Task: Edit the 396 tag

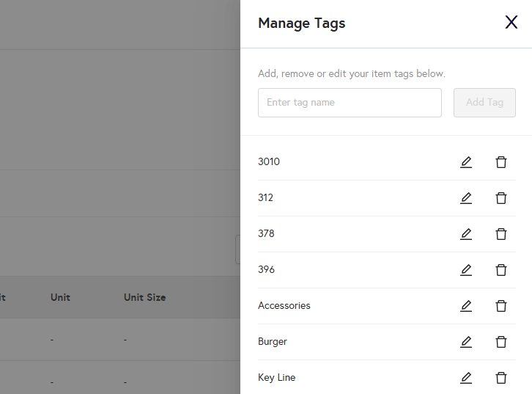Action: point(466,270)
